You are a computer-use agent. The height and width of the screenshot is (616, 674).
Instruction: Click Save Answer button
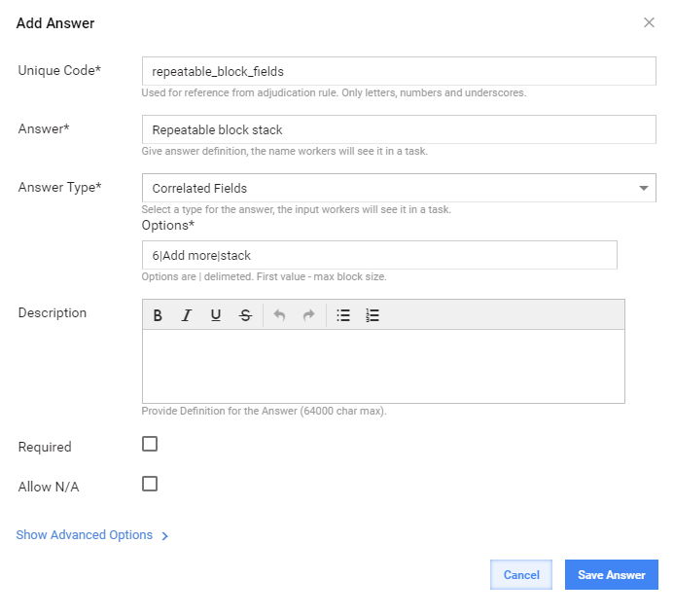(x=611, y=575)
